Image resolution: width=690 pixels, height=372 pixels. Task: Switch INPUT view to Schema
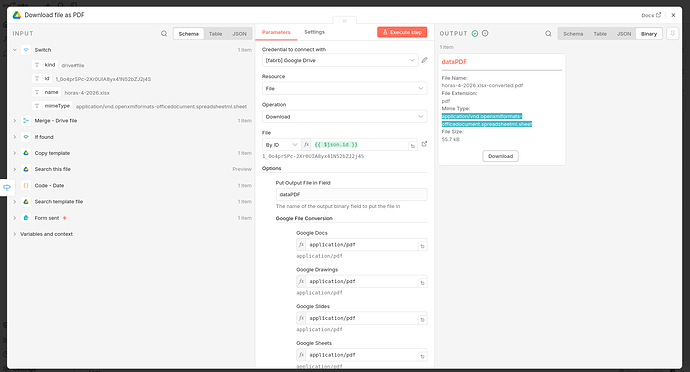(188, 33)
